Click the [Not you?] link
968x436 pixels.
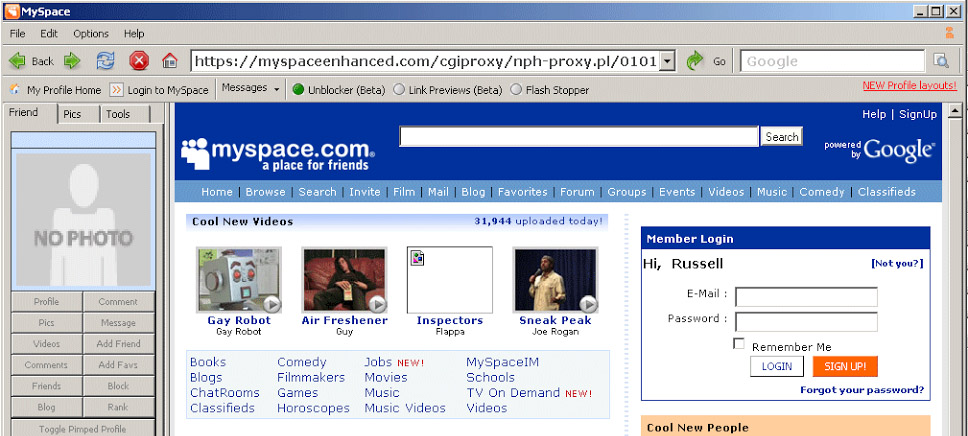pos(897,264)
